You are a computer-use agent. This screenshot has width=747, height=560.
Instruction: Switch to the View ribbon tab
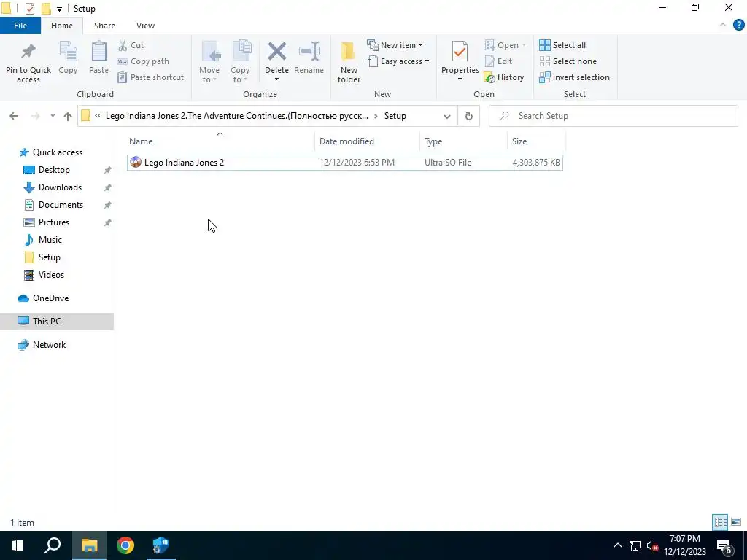[145, 26]
